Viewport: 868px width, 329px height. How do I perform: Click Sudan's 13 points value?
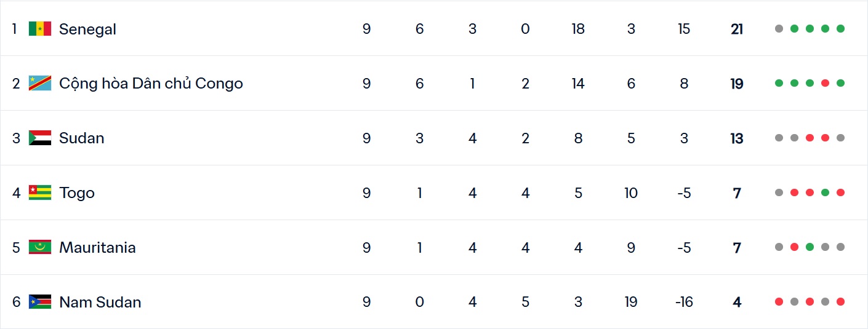(x=737, y=138)
